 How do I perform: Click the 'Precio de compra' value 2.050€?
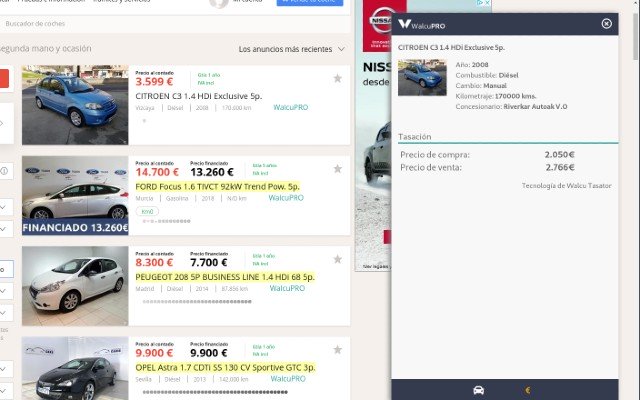click(x=560, y=155)
